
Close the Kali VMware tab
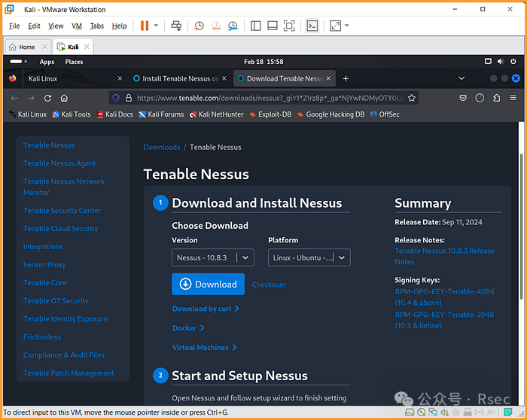point(87,47)
